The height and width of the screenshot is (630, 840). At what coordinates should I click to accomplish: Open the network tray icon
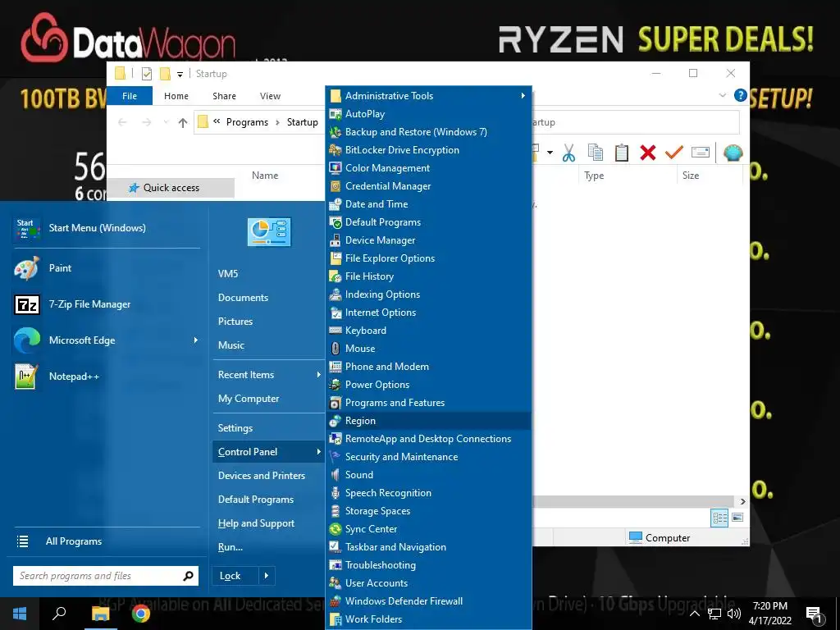[x=714, y=614]
